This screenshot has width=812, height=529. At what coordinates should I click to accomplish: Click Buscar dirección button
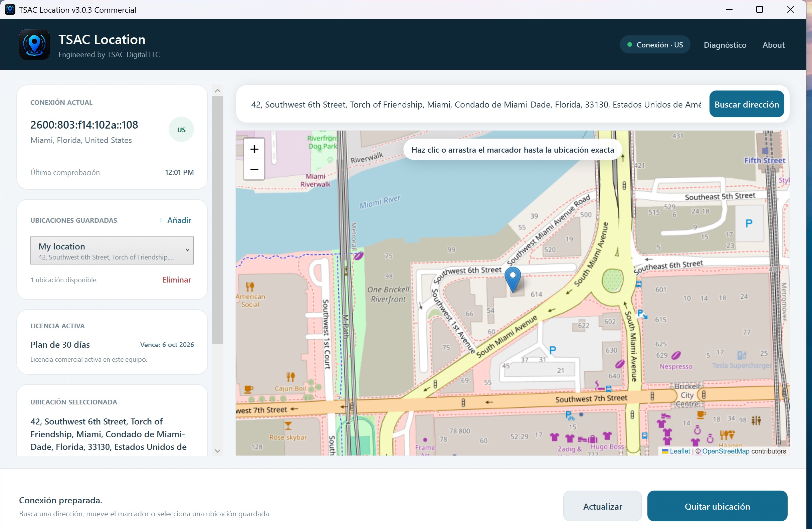pyautogui.click(x=747, y=104)
